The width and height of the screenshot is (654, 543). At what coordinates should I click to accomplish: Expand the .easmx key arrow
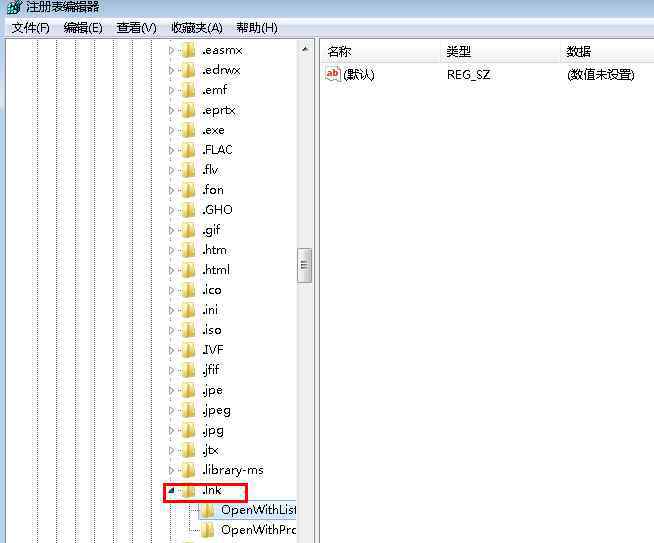coord(171,50)
